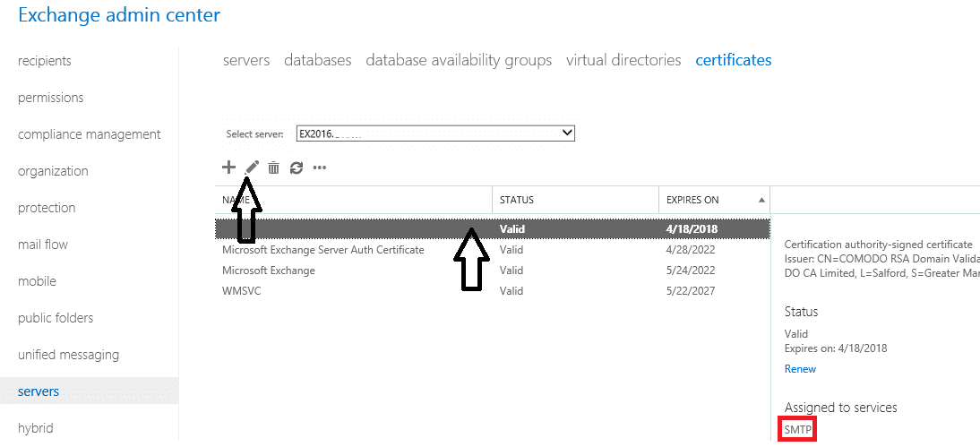This screenshot has height=447, width=980.
Task: Open public folders section
Action: [56, 318]
